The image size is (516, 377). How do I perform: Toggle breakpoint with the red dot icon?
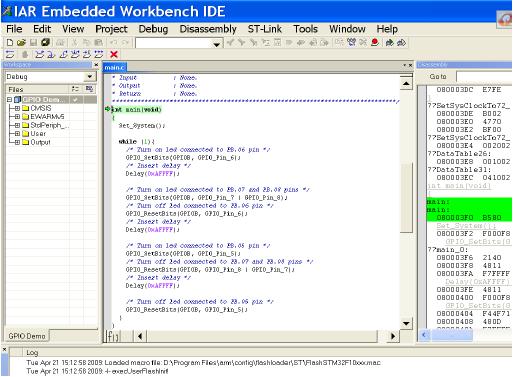[x=375, y=42]
